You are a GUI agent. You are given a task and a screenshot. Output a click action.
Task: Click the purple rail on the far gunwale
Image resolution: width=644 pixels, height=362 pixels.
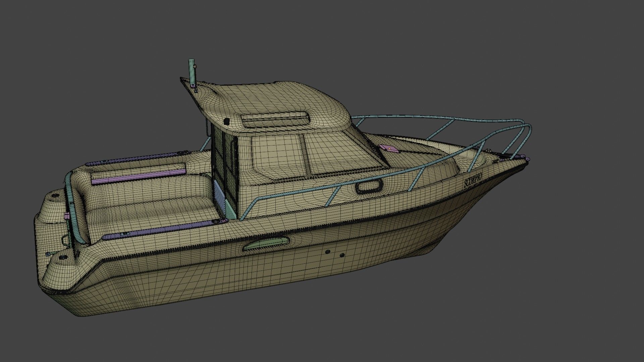point(134,159)
